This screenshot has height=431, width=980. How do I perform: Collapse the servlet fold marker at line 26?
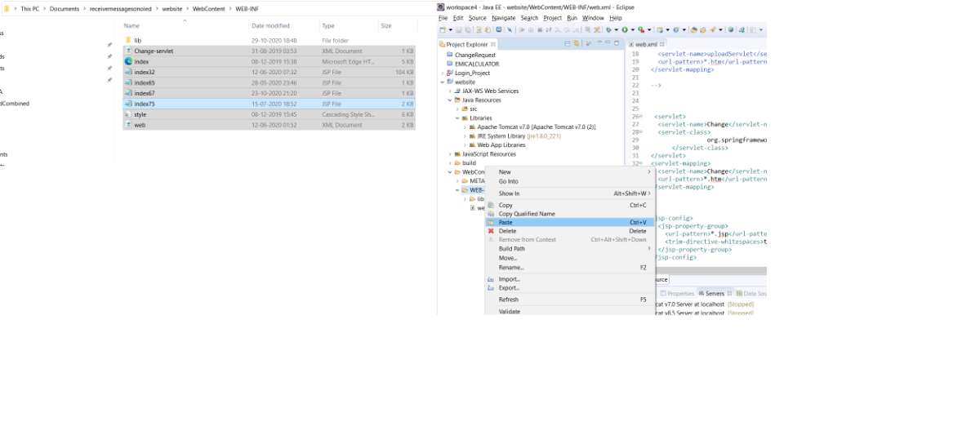click(x=641, y=117)
